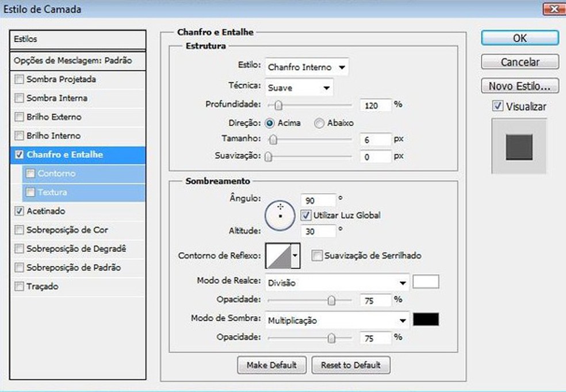Image resolution: width=566 pixels, height=392 pixels.
Task: Click the Tamanho value field showing 6
Action: (376, 140)
